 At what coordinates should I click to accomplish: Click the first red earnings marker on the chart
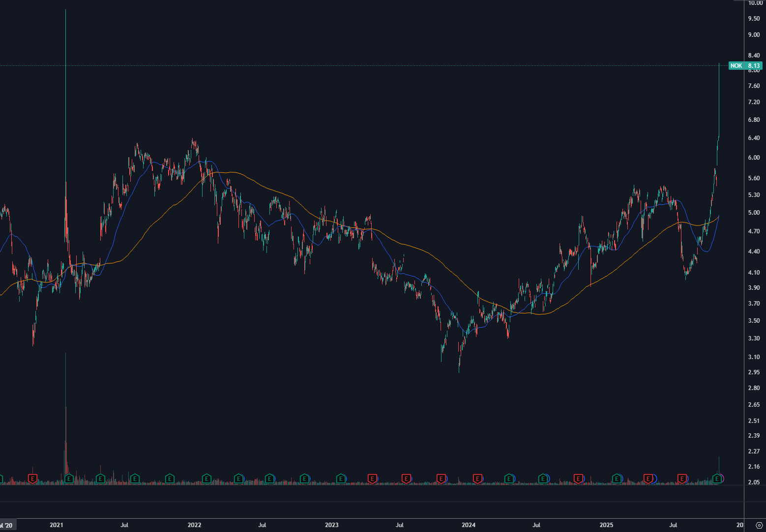click(32, 478)
